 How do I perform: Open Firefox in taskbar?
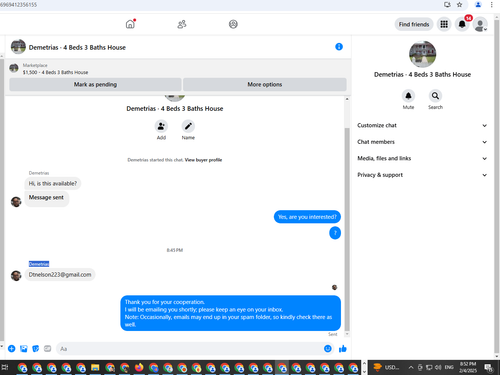[139, 368]
